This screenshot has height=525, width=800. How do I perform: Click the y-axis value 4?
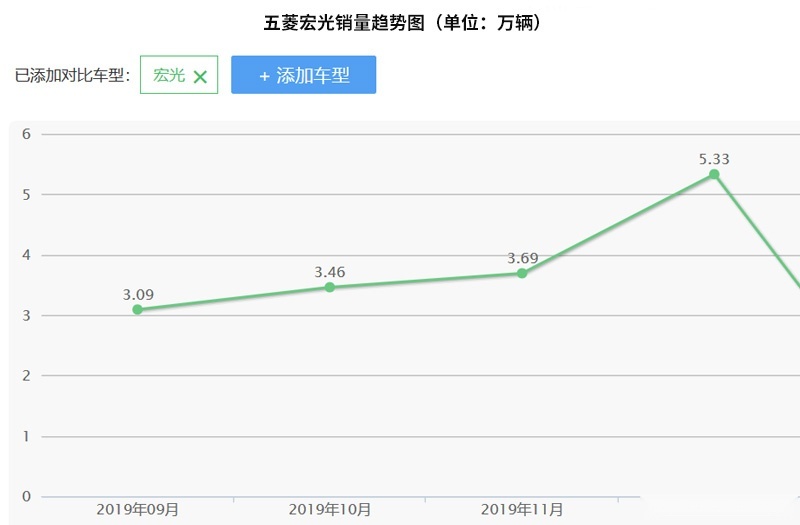27,255
